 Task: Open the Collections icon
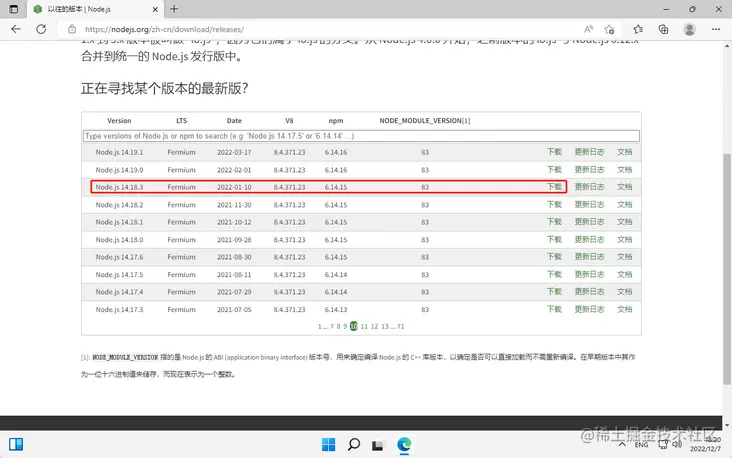click(x=663, y=29)
